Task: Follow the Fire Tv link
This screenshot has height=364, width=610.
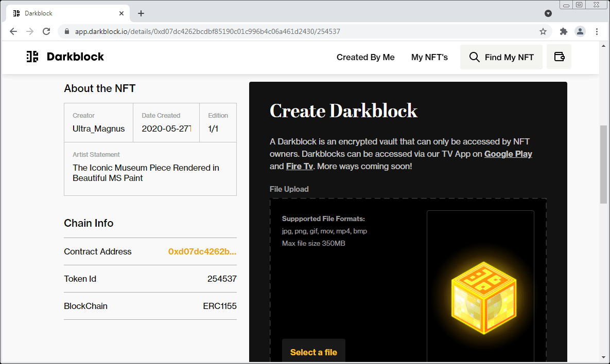Action: click(x=299, y=166)
